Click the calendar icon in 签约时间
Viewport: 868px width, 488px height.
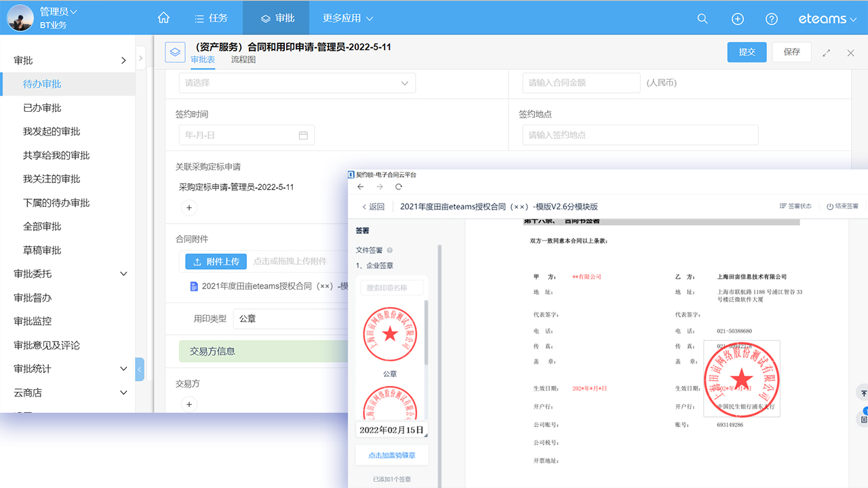pos(303,135)
